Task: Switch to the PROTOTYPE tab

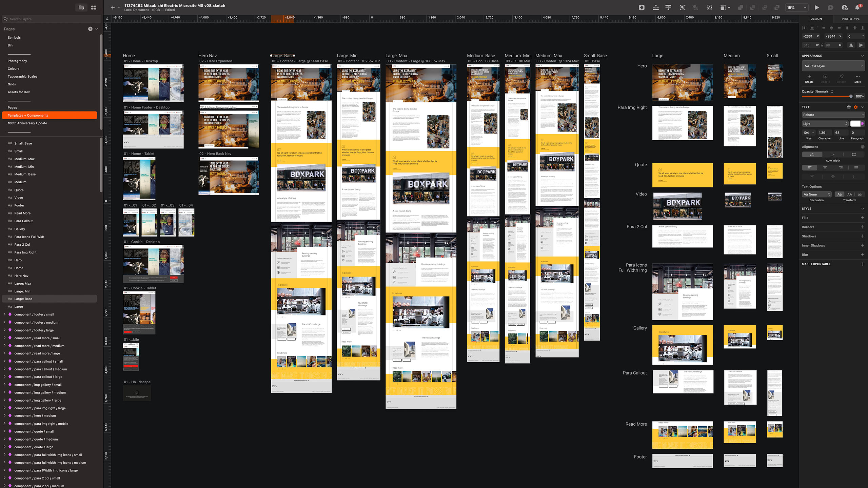Action: coord(850,19)
